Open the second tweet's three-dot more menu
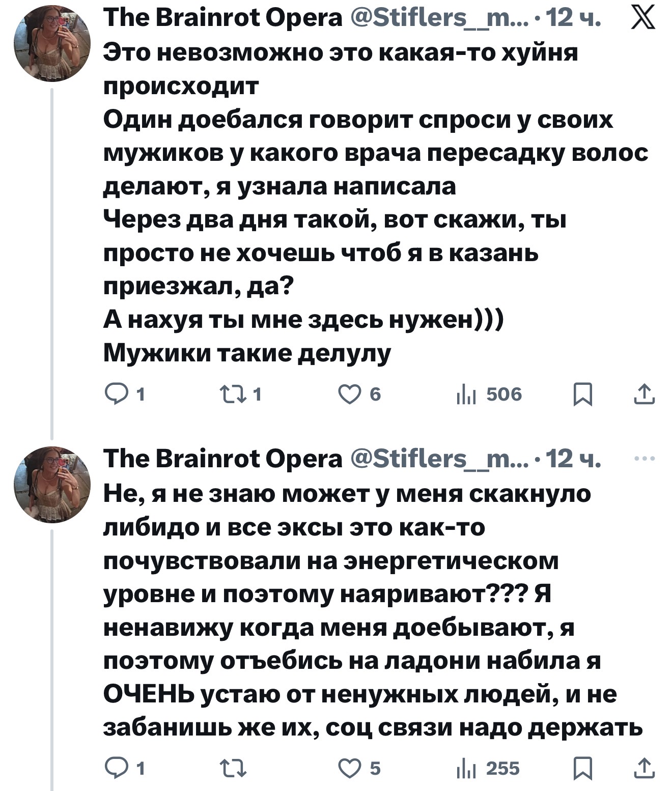This screenshot has height=791, width=672. pos(645,459)
